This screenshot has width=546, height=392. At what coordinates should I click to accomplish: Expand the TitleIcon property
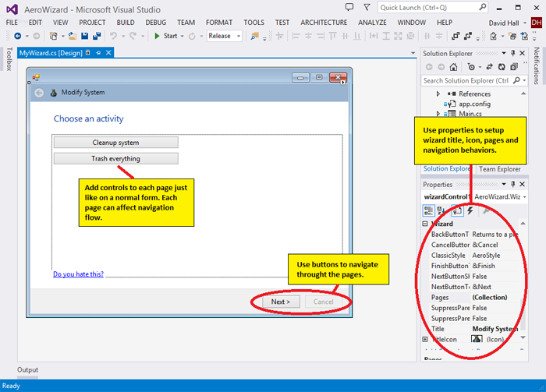425,339
